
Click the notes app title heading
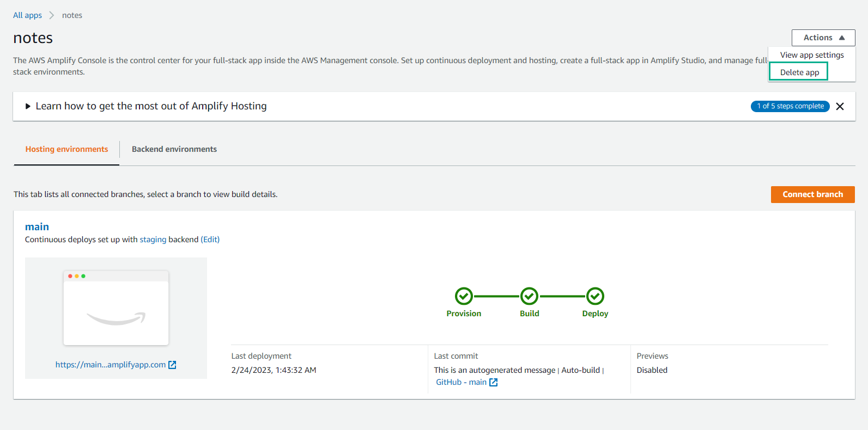pos(33,38)
